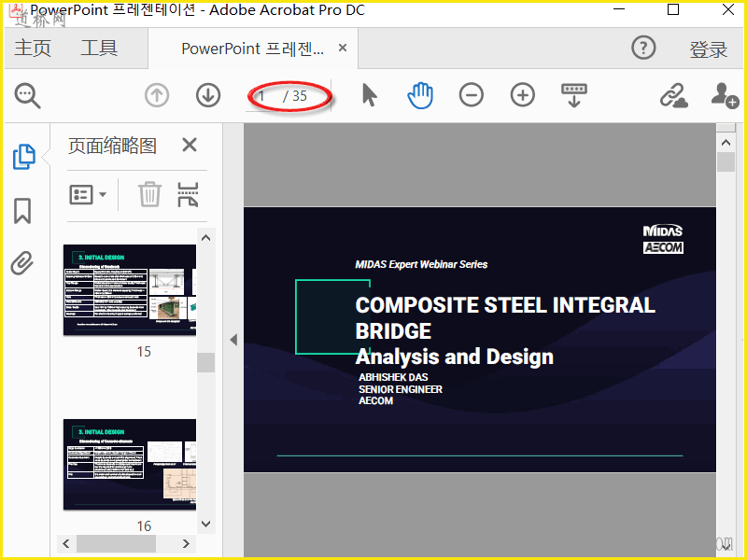
Task: Click the page label 15
Action: [144, 352]
